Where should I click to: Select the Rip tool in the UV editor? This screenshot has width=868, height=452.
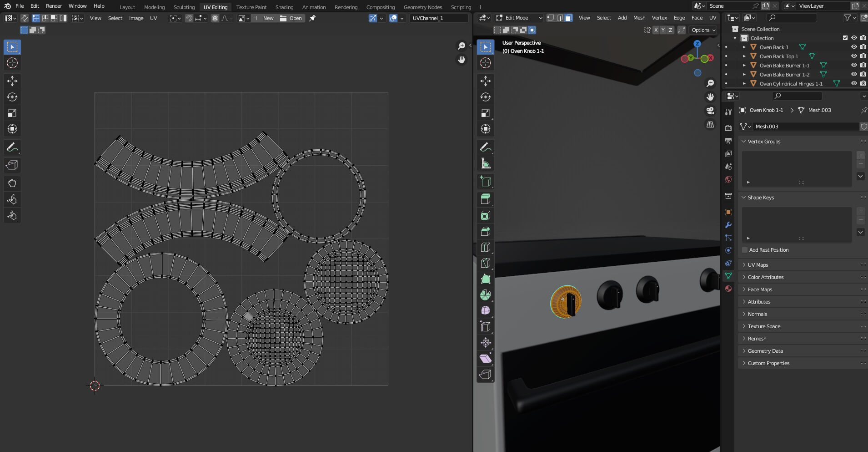click(x=12, y=165)
